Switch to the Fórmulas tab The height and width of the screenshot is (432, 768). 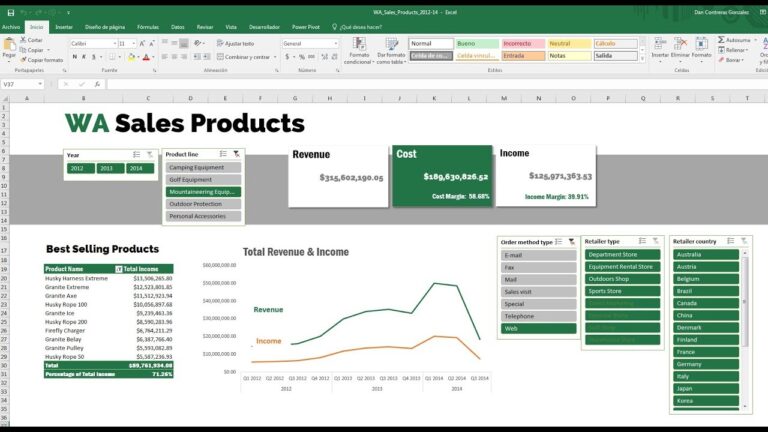click(148, 27)
